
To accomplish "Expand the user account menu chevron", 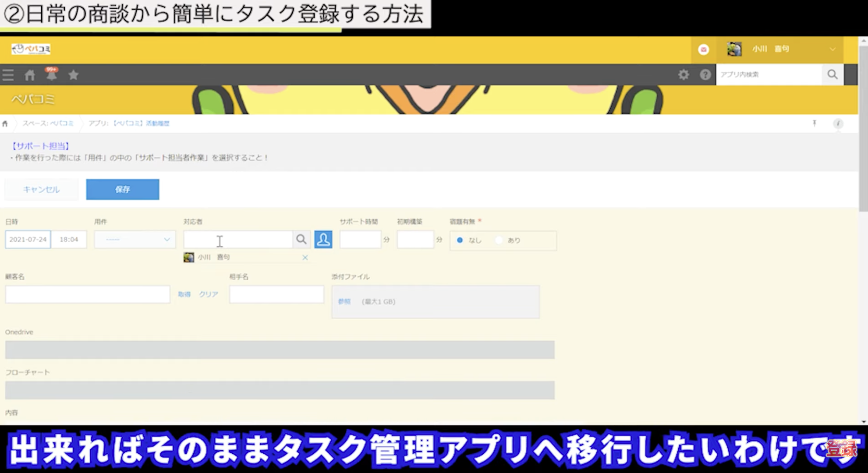I will tap(832, 49).
